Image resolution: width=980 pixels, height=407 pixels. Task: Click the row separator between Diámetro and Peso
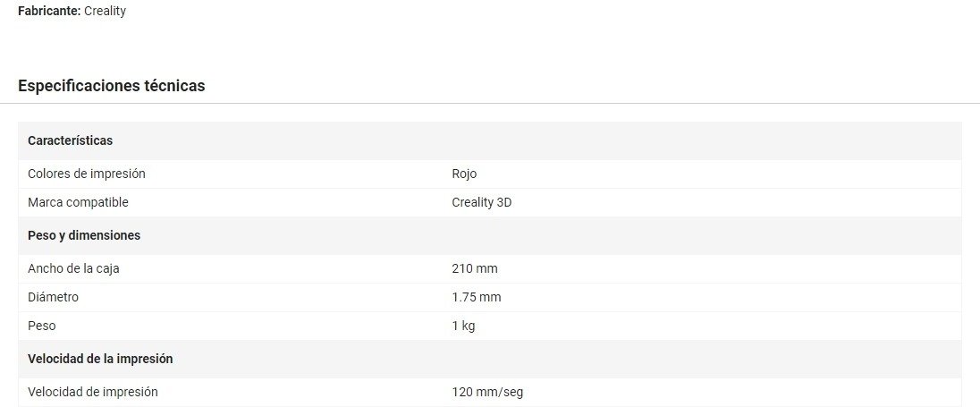tap(490, 311)
